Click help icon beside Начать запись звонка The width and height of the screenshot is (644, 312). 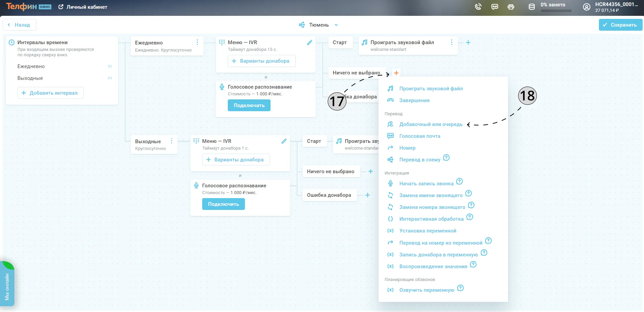coord(459,181)
